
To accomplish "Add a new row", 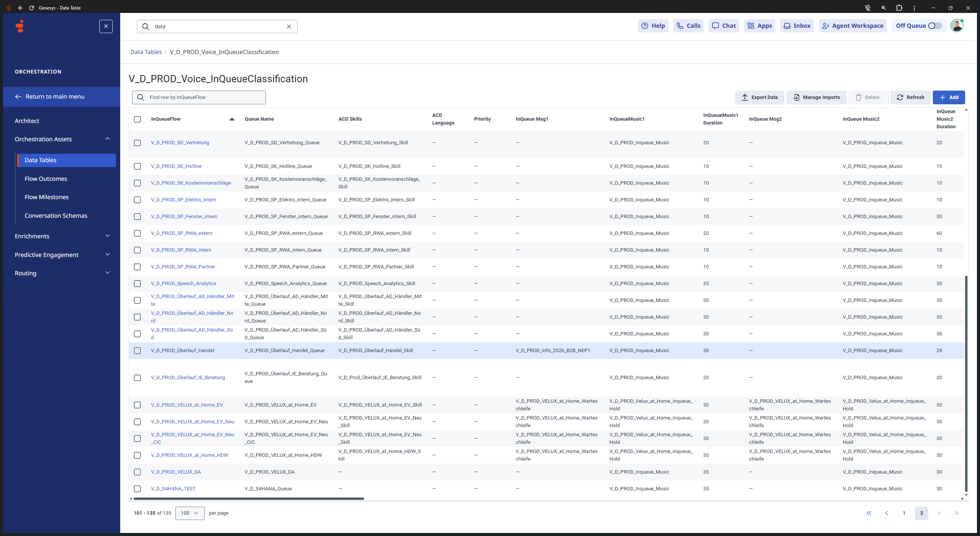I will click(948, 97).
